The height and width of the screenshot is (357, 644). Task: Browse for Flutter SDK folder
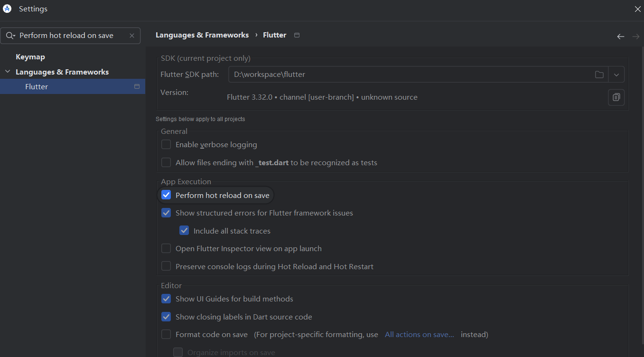pyautogui.click(x=599, y=75)
